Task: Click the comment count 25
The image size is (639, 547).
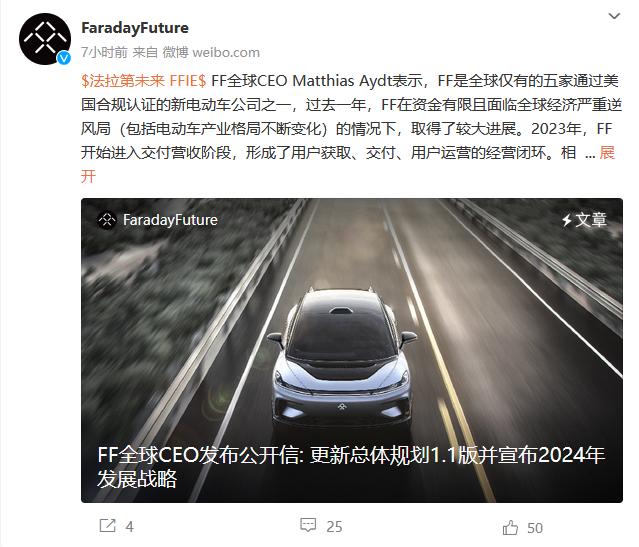Action: pos(334,527)
